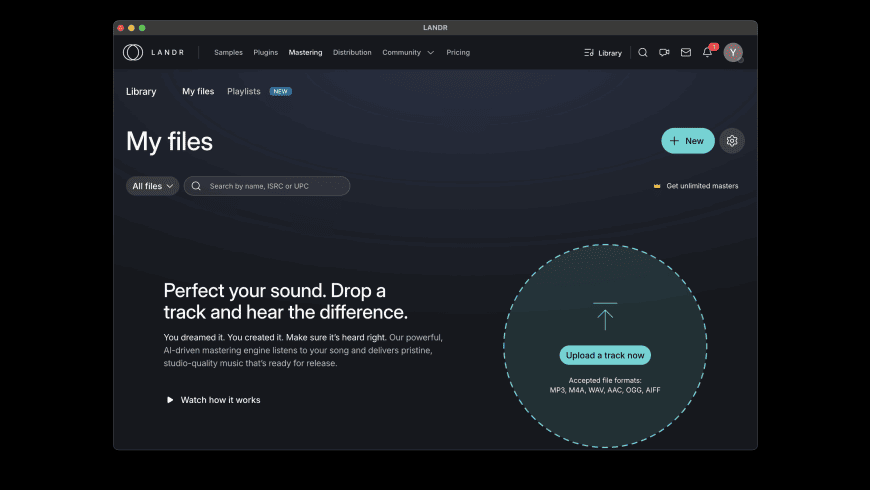Open library settings gear icon
The height and width of the screenshot is (490, 870).
tap(732, 141)
